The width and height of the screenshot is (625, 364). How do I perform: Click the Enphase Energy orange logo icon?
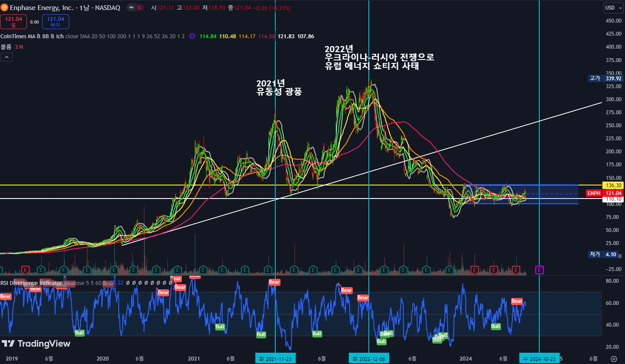point(5,7)
